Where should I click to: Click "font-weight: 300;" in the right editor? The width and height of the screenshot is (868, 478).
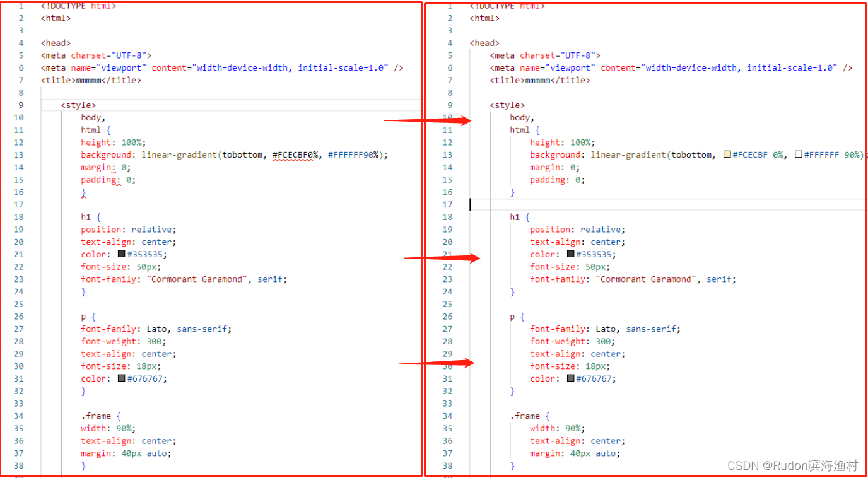pos(573,341)
